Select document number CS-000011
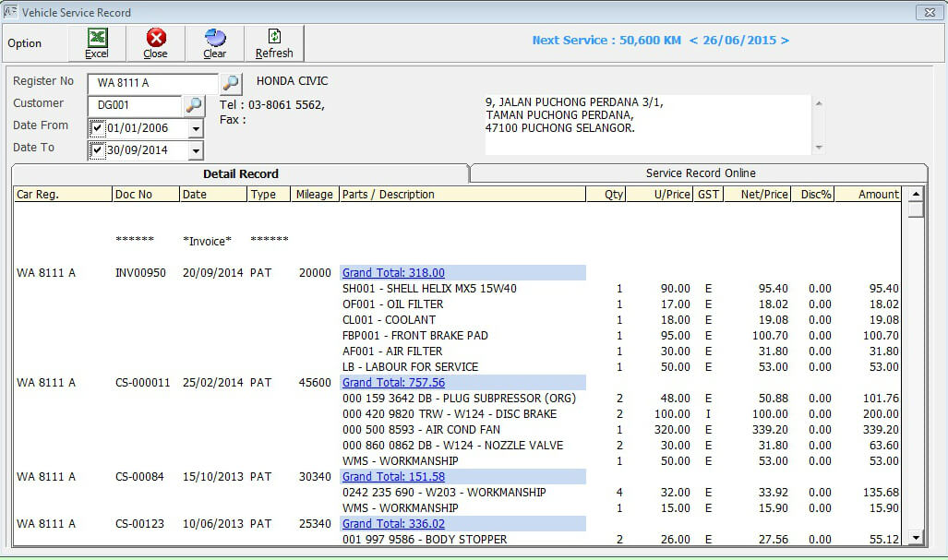This screenshot has width=948, height=560. click(x=143, y=383)
